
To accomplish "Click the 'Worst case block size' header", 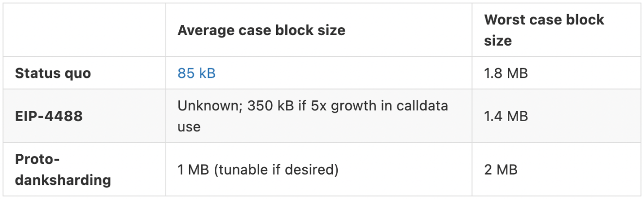I will pos(543,30).
